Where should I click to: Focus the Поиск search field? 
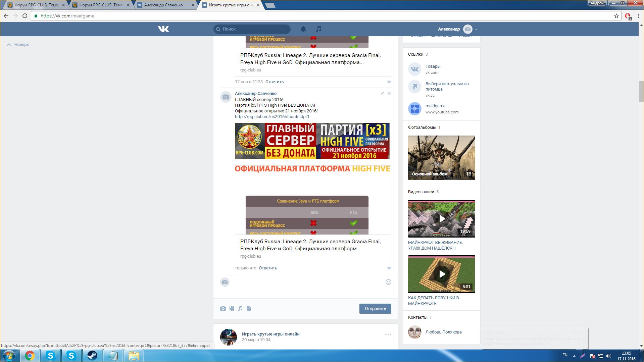pos(252,29)
